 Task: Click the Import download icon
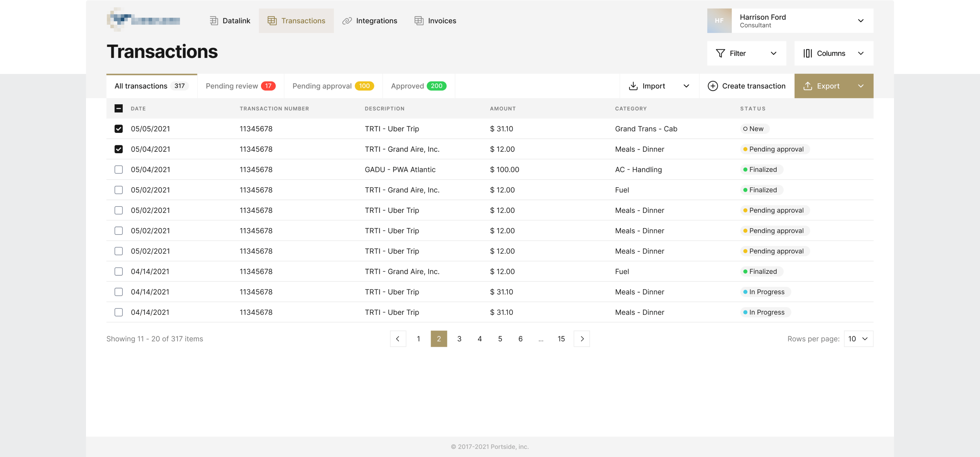pos(633,86)
